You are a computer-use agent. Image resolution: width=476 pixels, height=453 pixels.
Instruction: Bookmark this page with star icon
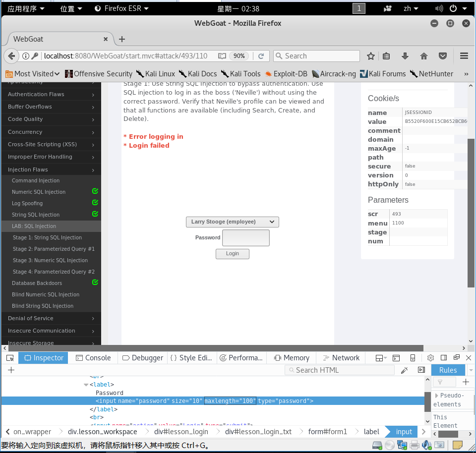(371, 56)
